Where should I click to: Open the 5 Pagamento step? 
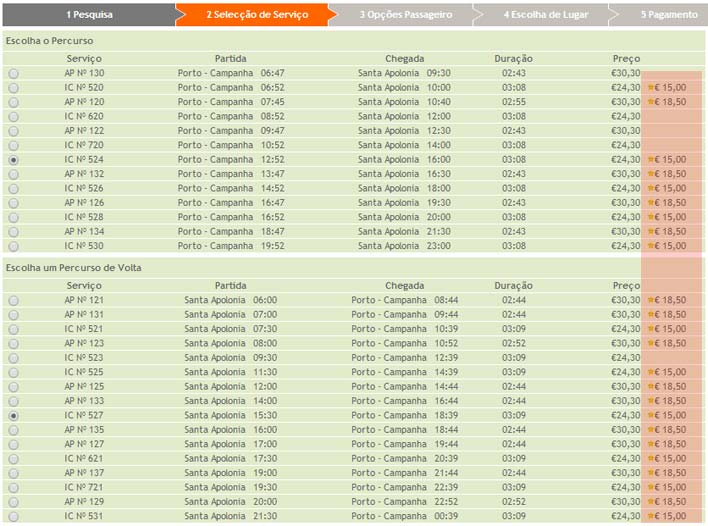(669, 15)
